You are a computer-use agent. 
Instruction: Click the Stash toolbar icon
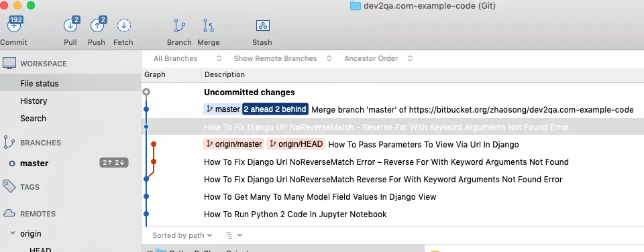(262, 26)
